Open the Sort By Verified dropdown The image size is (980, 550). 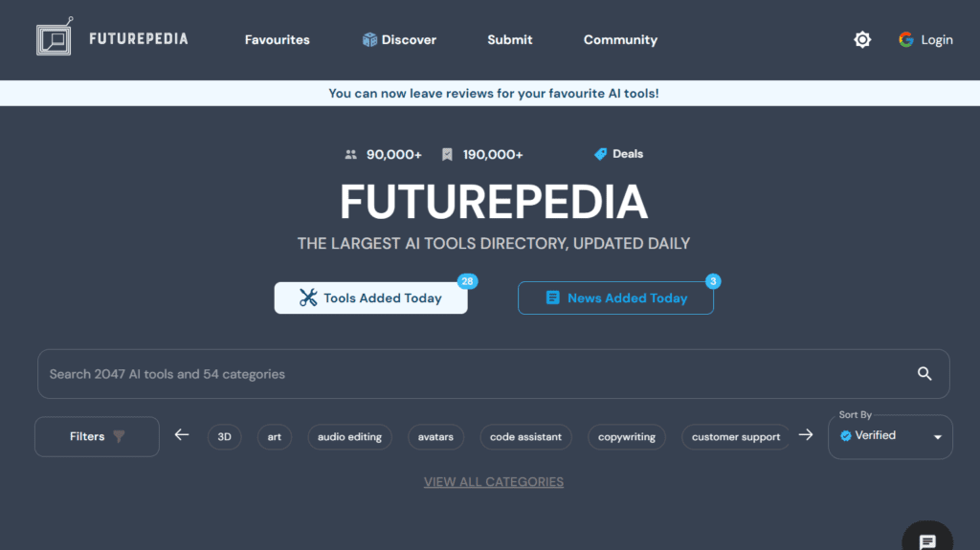click(x=890, y=436)
